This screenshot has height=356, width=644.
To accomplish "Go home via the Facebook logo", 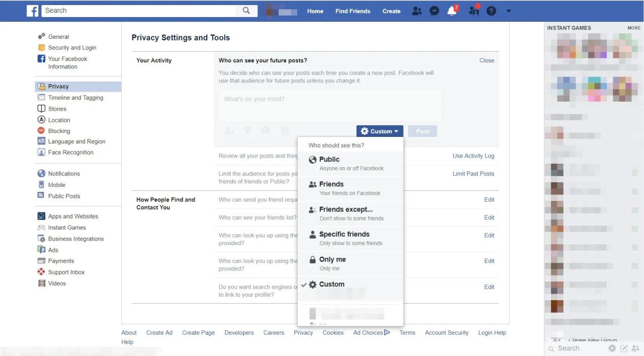I will click(x=33, y=11).
